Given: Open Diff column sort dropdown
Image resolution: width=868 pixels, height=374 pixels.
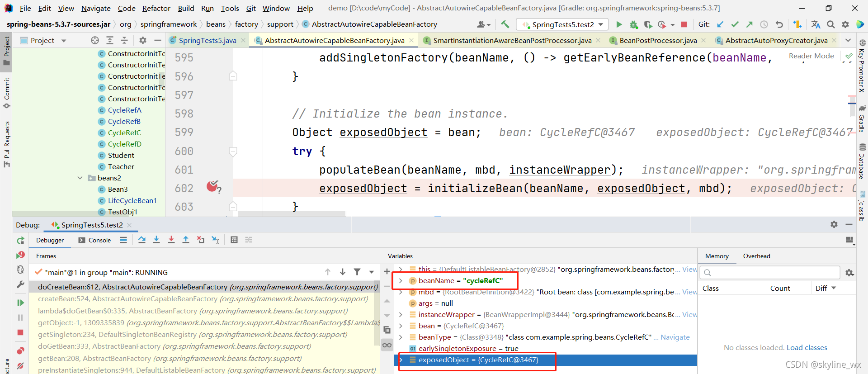Looking at the screenshot, I should pyautogui.click(x=834, y=288).
